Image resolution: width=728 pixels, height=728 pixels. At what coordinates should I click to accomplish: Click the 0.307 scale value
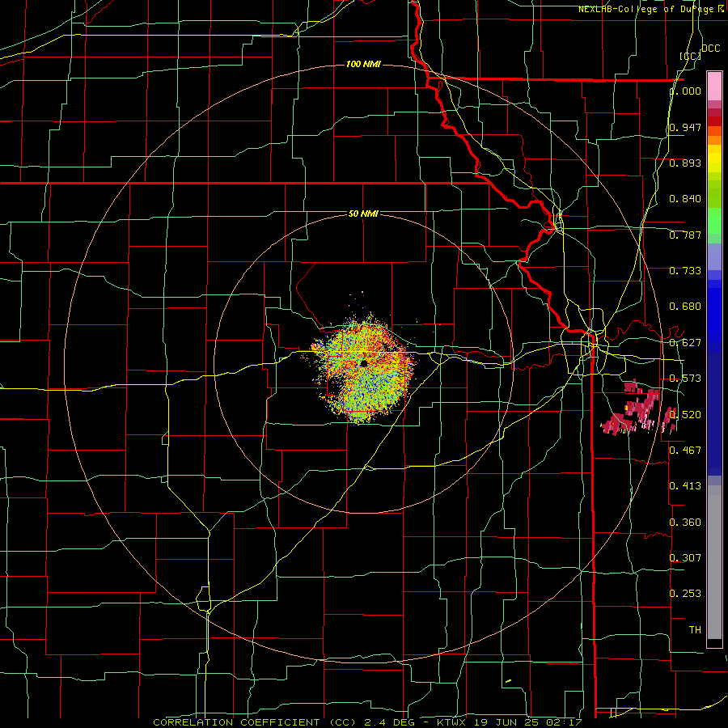685,557
